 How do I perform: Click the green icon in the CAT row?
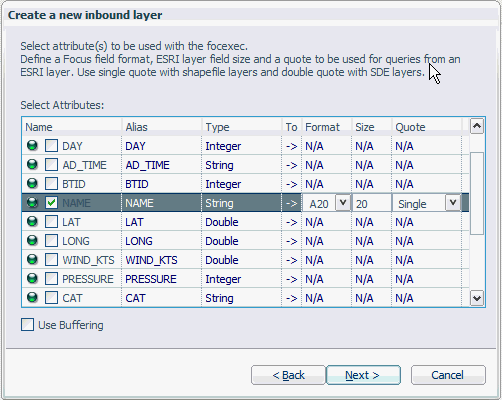[x=32, y=298]
